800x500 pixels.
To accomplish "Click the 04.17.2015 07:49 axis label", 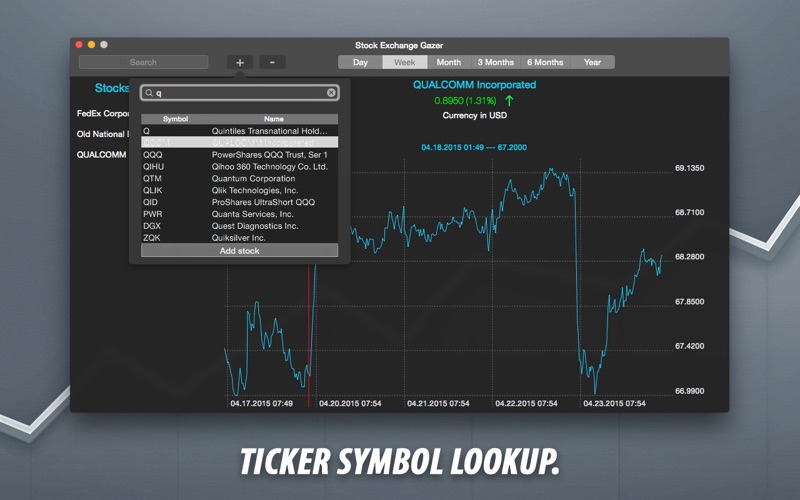I will 261,404.
